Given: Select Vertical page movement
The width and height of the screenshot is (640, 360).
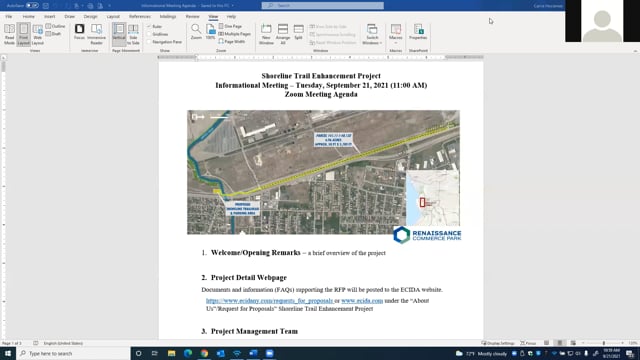Looking at the screenshot, I should click(119, 34).
